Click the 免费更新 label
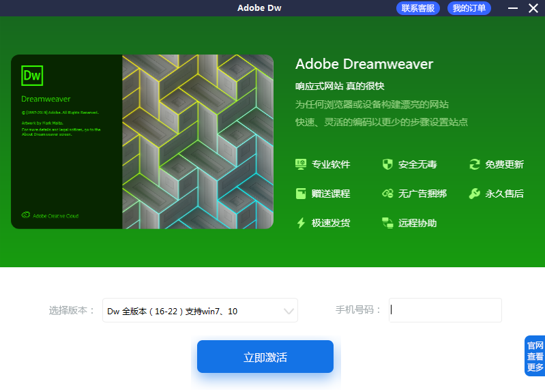This screenshot has width=545, height=392. [504, 164]
